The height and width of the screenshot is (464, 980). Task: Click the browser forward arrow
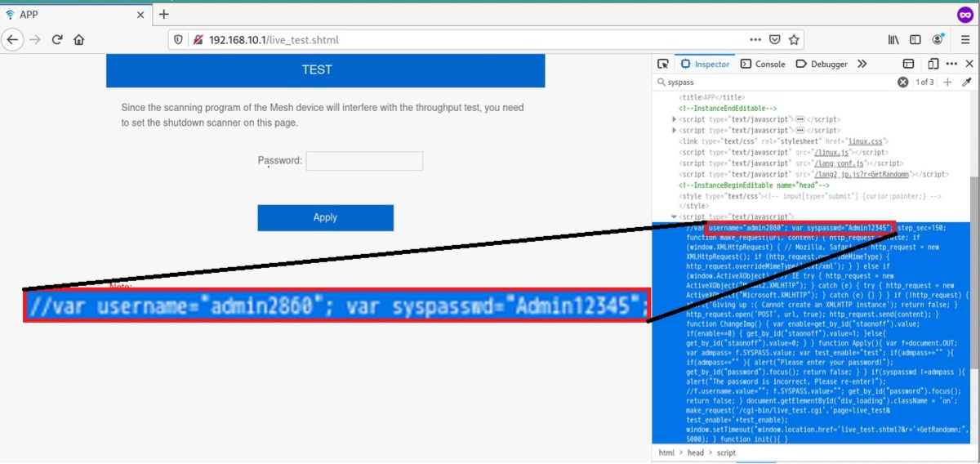[x=34, y=39]
